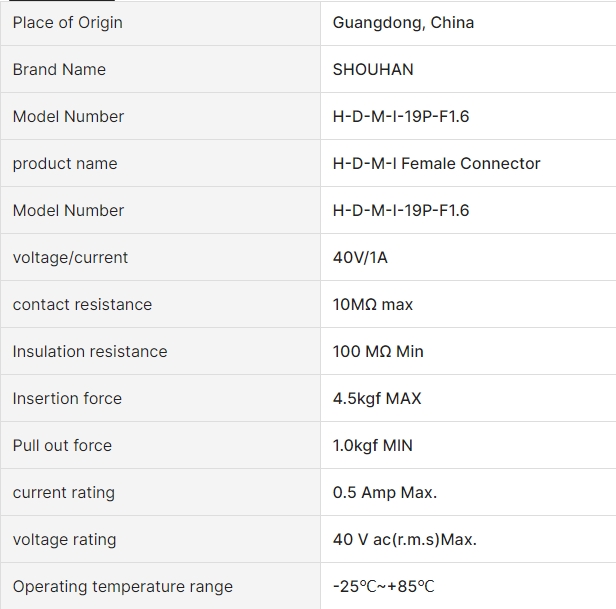Select the SHOUHAN brand value
Image resolution: width=616 pixels, height=609 pixels.
pos(373,70)
